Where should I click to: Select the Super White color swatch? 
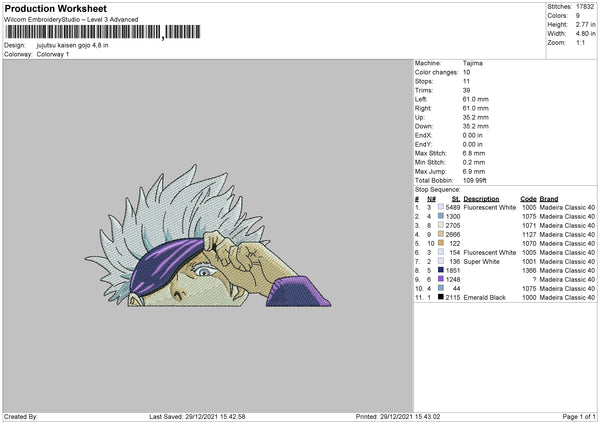pyautogui.click(x=441, y=261)
